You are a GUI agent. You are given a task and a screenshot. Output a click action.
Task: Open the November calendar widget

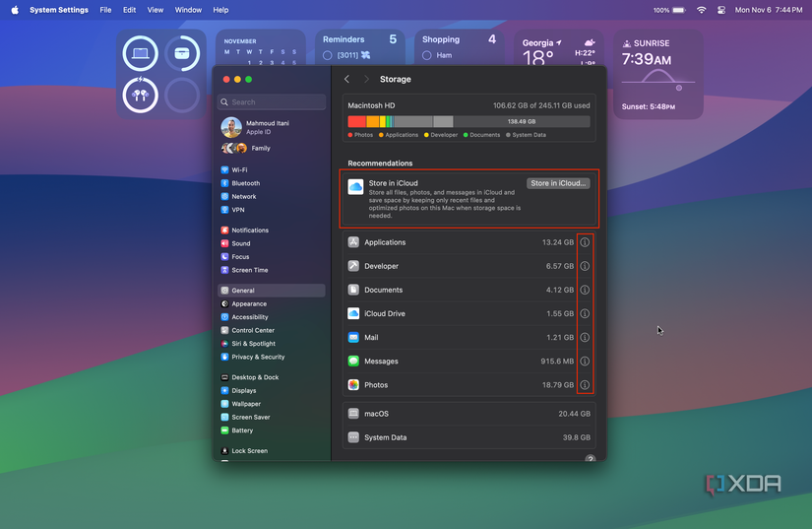[261, 48]
